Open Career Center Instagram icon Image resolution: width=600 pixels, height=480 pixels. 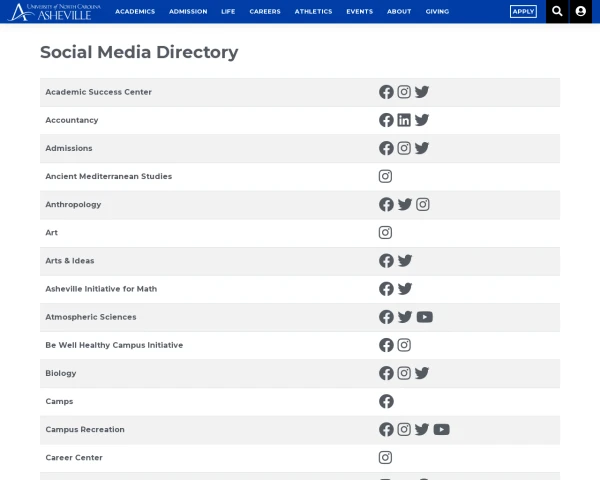coord(386,457)
